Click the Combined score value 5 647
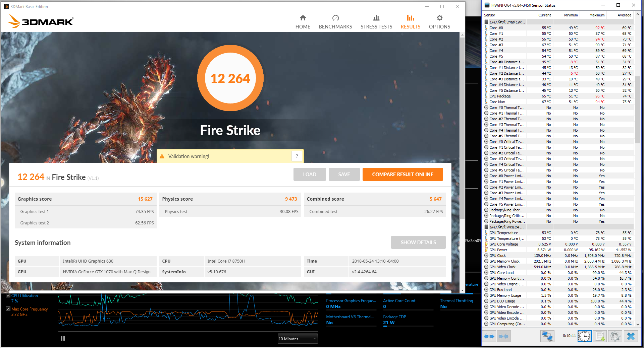 pyautogui.click(x=435, y=199)
